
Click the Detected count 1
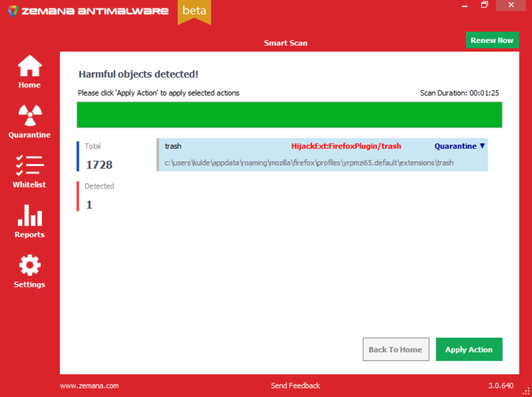click(x=89, y=205)
